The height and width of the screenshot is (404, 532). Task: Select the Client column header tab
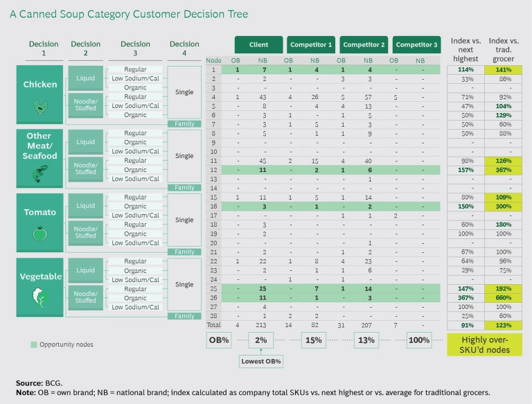(x=258, y=45)
